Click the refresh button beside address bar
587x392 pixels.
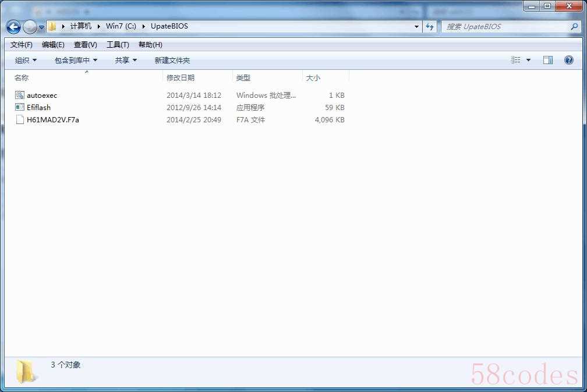click(430, 26)
